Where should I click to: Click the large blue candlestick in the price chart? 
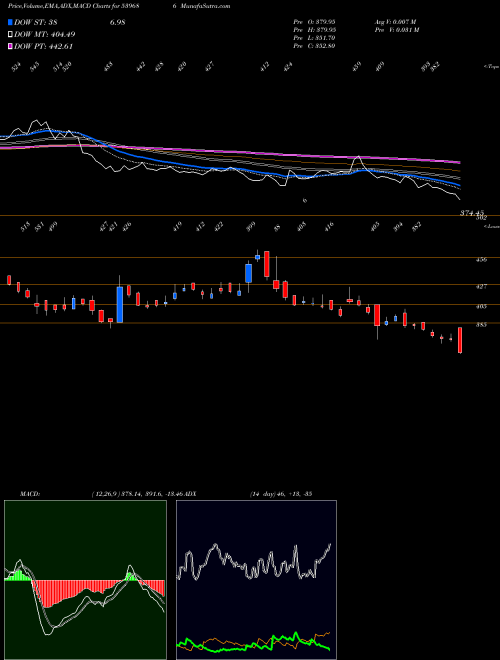tap(120, 305)
